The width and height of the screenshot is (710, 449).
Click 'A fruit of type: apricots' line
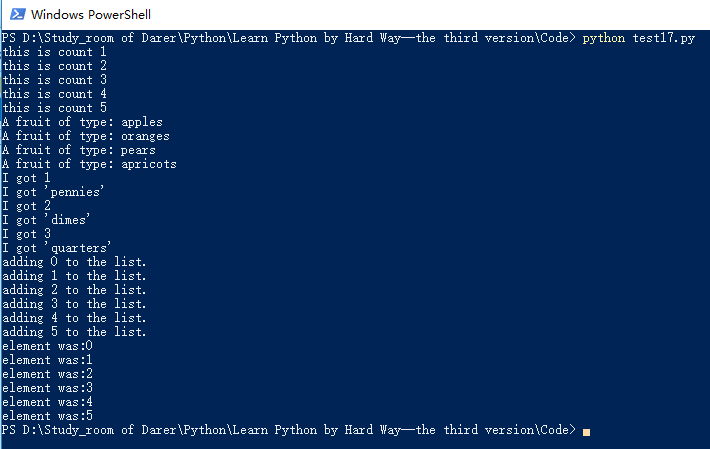(x=89, y=164)
